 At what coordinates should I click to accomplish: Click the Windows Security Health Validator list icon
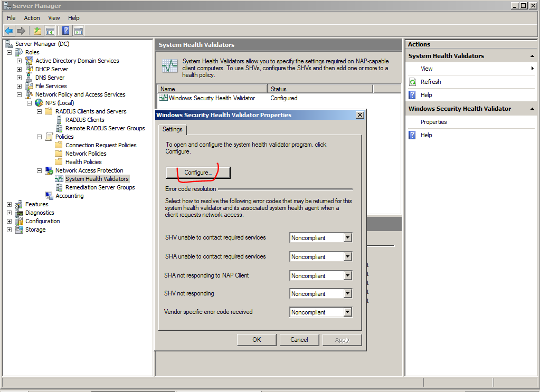point(164,98)
